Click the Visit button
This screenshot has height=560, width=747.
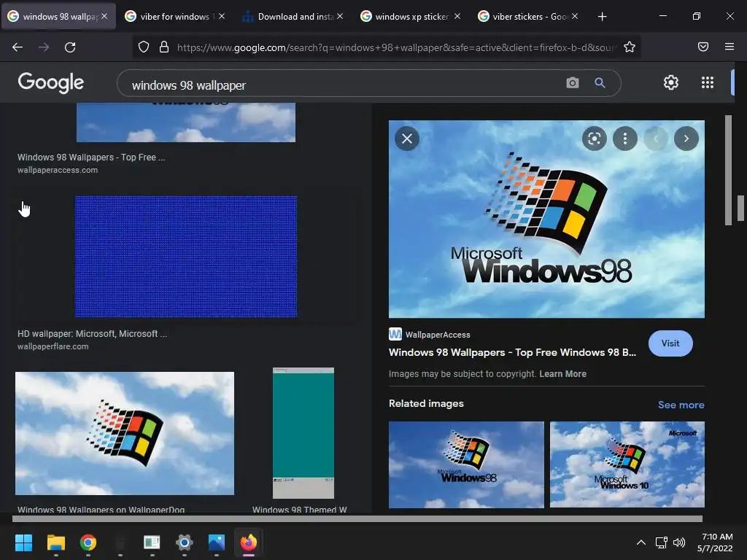pyautogui.click(x=670, y=343)
